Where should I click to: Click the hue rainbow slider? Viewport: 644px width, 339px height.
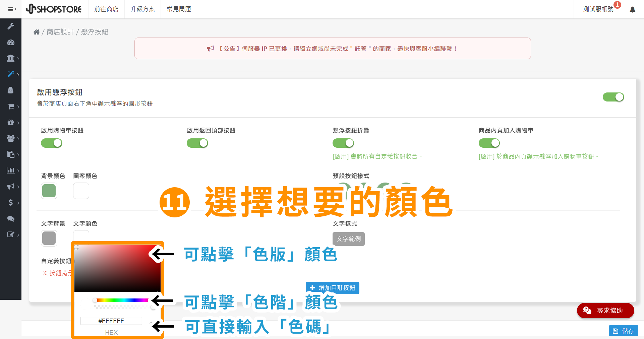tap(121, 300)
